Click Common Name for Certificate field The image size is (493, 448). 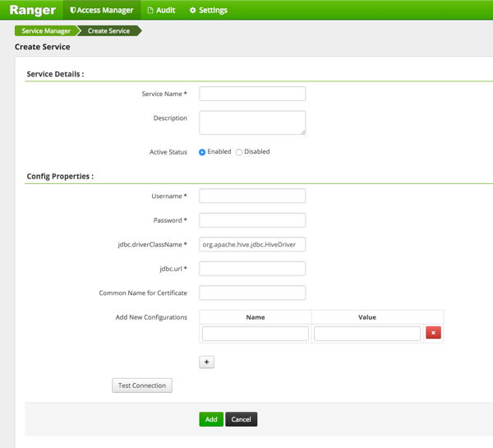tap(252, 293)
